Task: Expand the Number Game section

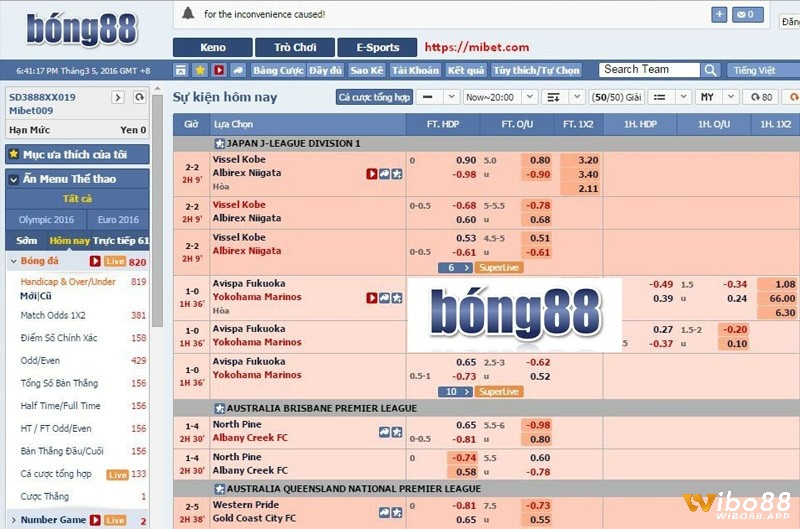Action: pyautogui.click(x=14, y=520)
